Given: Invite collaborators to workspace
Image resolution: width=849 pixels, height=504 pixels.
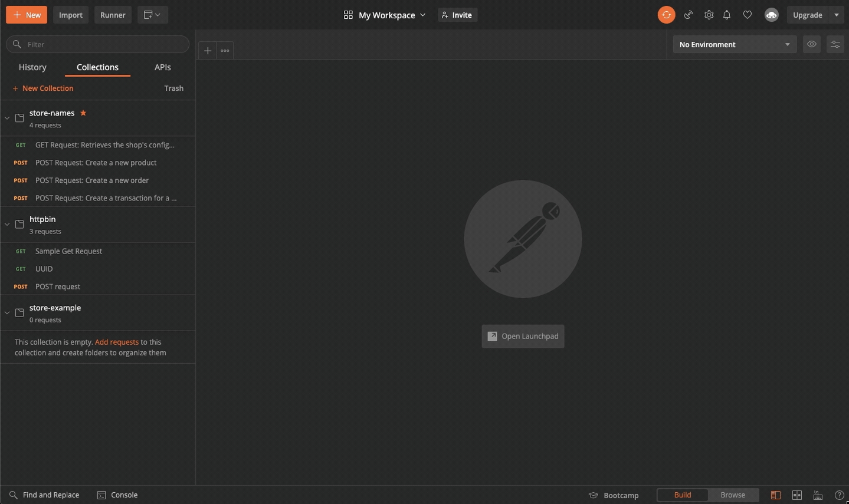Looking at the screenshot, I should [x=457, y=15].
